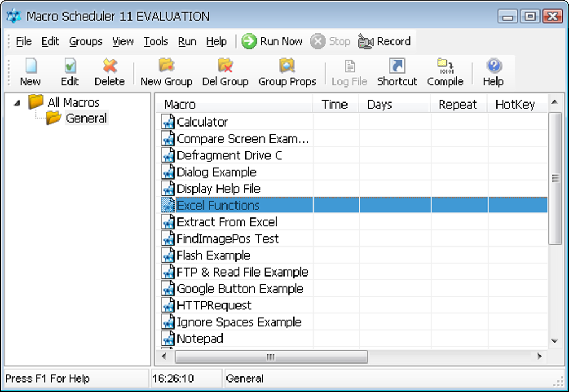Collapse the All Macros tree node
Viewport: 569px width, 392px height.
click(17, 103)
